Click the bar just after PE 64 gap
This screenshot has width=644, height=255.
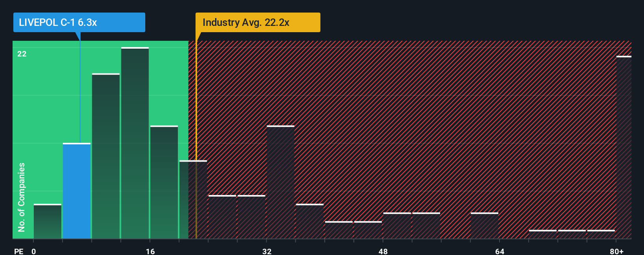[543, 235]
